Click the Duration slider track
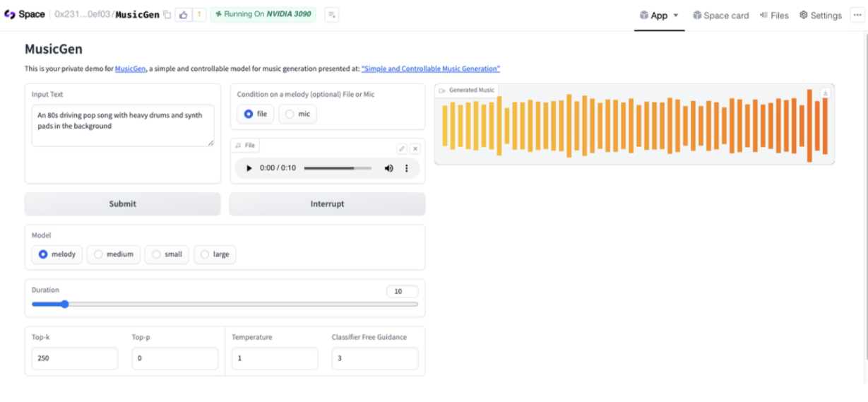The height and width of the screenshot is (402, 868). (225, 305)
